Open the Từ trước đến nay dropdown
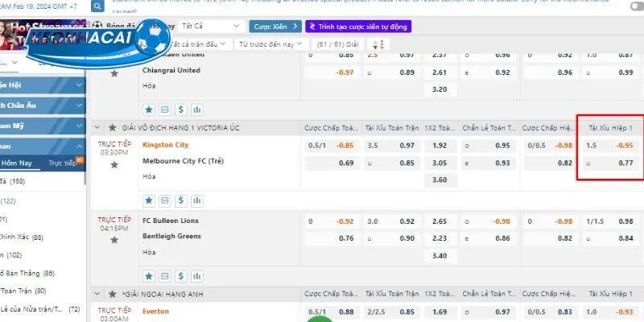This screenshot has width=644, height=322. pyautogui.click(x=271, y=44)
